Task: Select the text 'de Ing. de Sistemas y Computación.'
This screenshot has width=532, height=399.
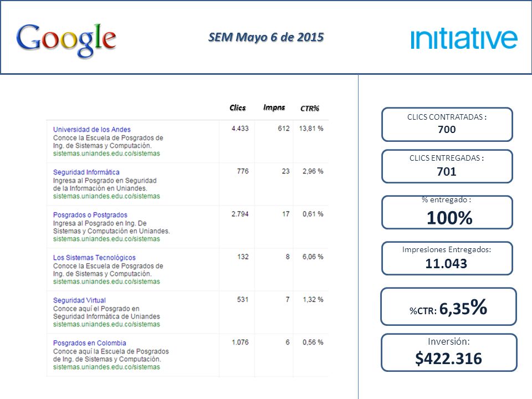Action: tap(107, 359)
